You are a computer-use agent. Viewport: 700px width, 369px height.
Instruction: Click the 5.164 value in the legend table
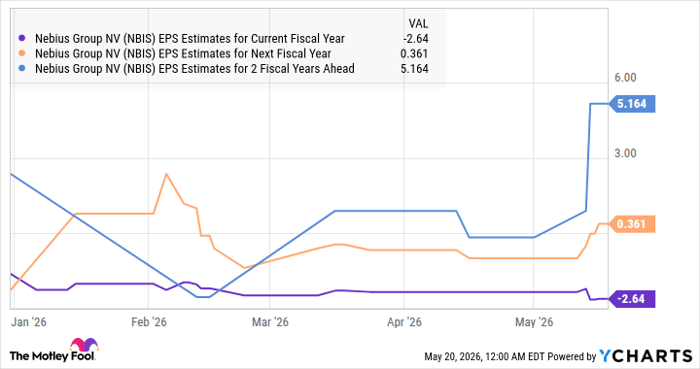pyautogui.click(x=414, y=69)
